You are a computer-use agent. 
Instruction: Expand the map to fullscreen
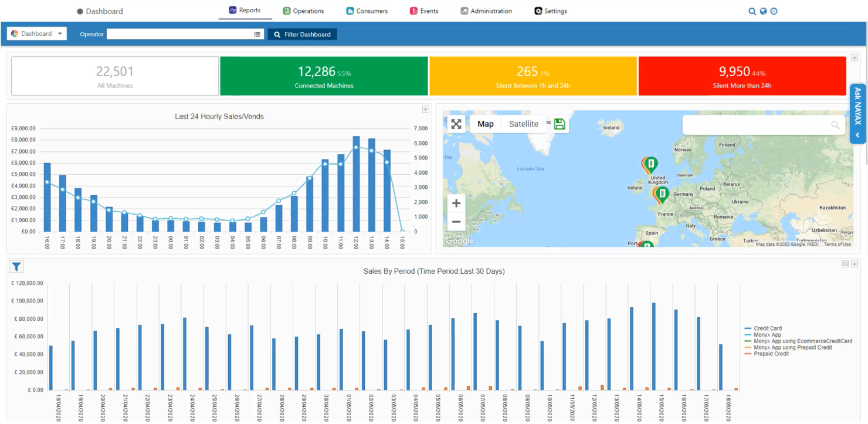point(456,124)
